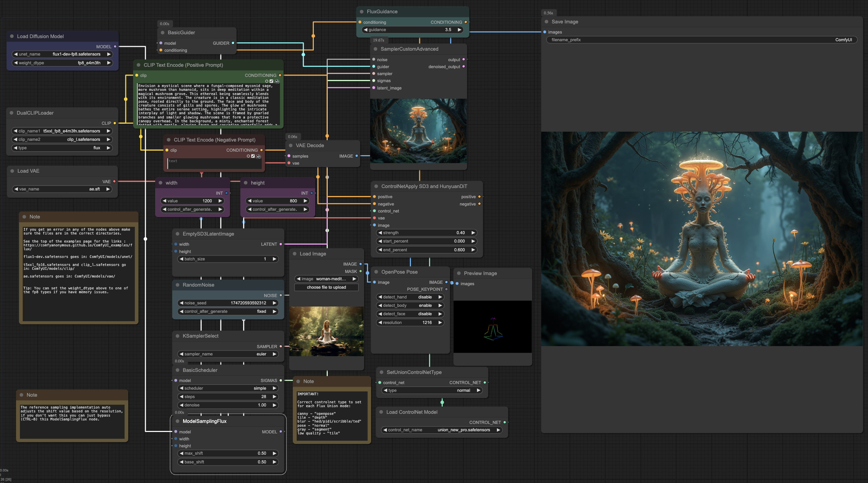Screen dimensions: 868x483
Task: Click the ControlNet strength 0.40 slider
Action: click(x=426, y=233)
